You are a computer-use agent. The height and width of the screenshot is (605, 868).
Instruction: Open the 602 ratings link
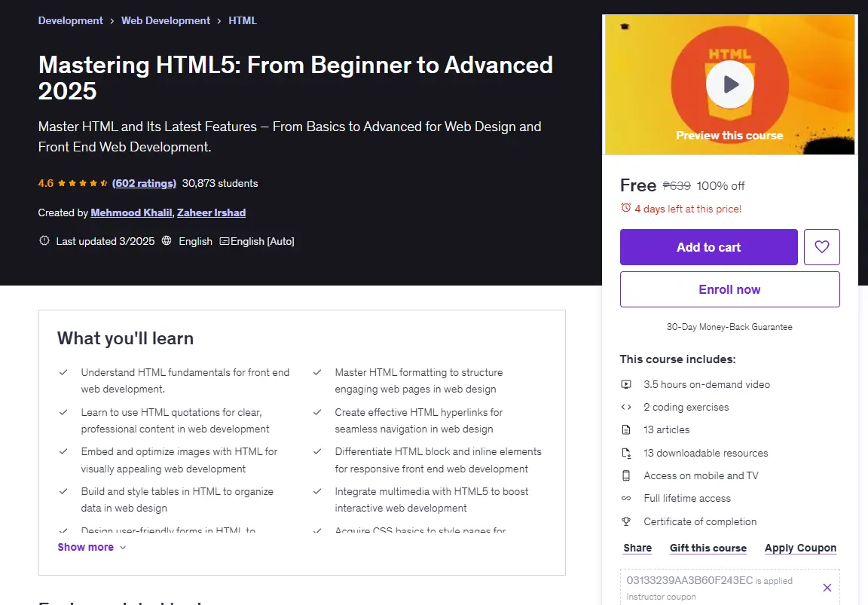coord(144,183)
